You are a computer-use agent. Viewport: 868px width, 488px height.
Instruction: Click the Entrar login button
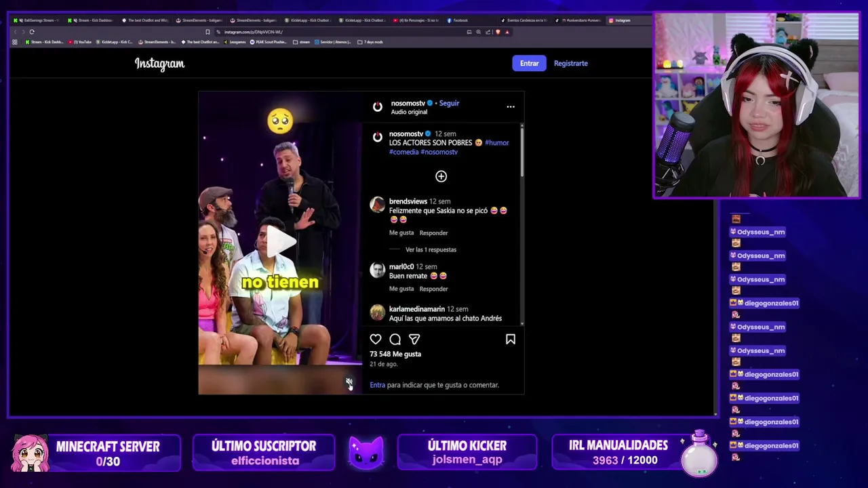coord(529,63)
